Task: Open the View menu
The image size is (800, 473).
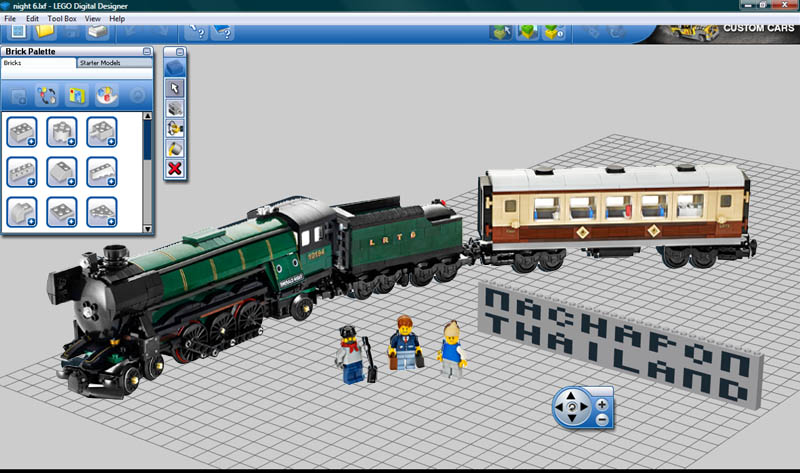Action: pos(92,18)
